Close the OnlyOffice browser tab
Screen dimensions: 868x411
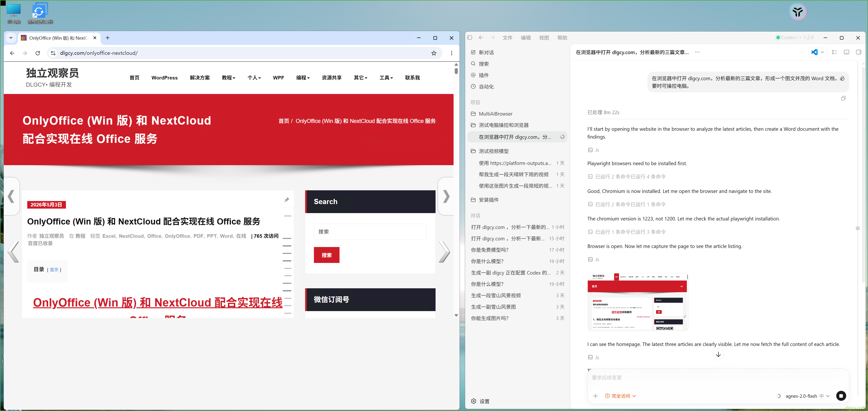[x=95, y=38]
